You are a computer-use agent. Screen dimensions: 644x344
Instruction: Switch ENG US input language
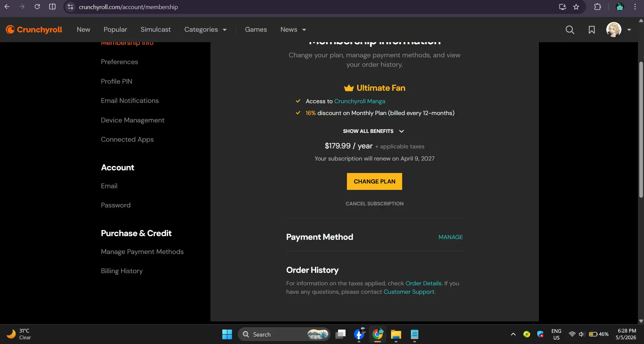(x=556, y=334)
